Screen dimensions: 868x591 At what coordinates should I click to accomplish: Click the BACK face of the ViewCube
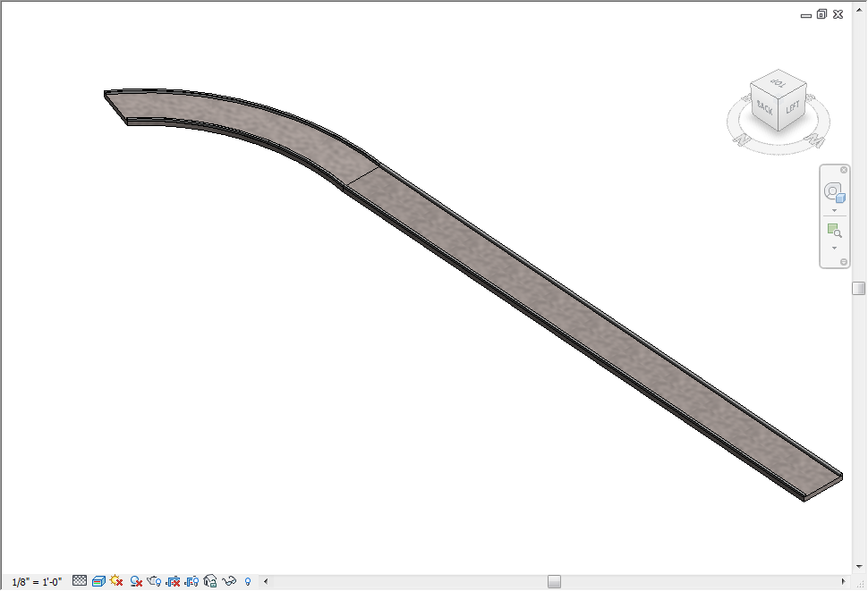[x=763, y=105]
